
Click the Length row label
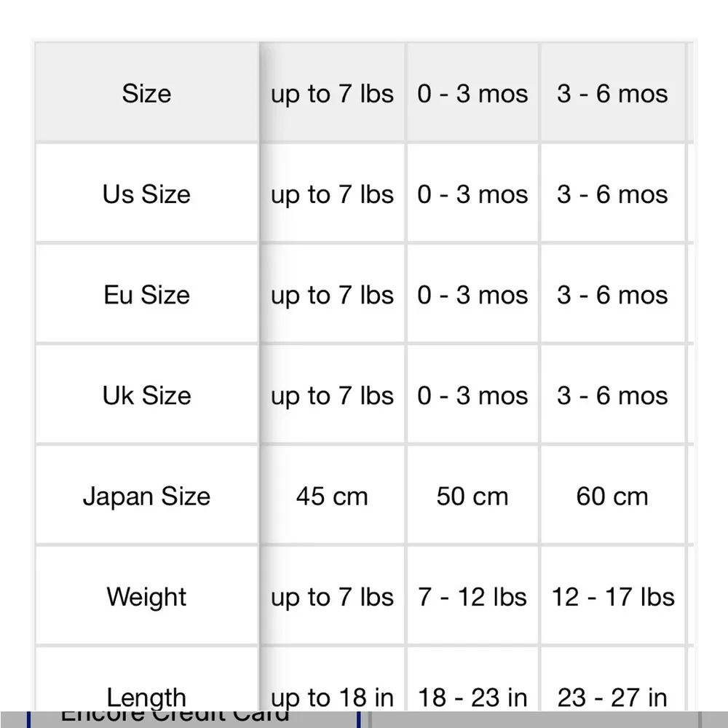[x=147, y=697]
